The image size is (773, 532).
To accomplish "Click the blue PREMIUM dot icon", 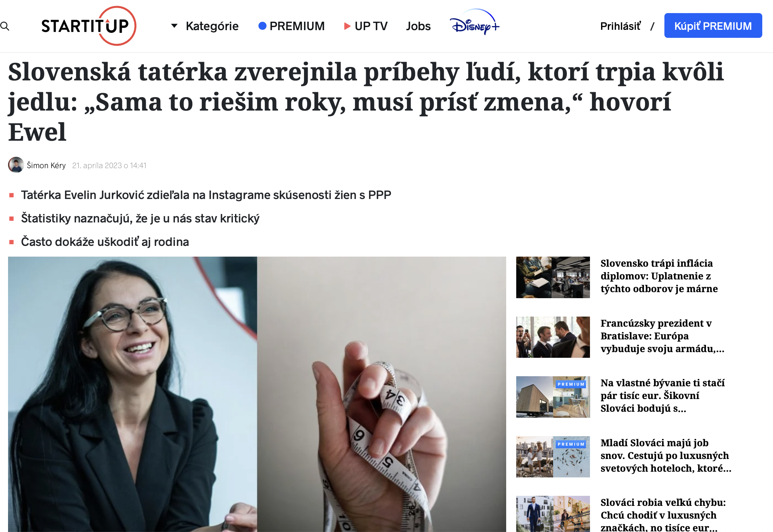I will (262, 26).
